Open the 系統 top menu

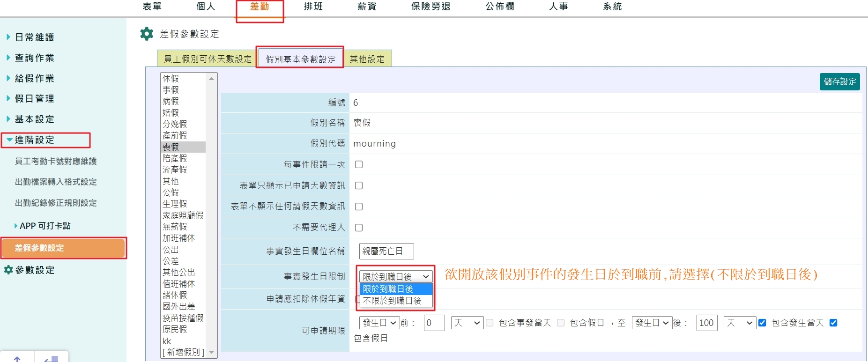[x=612, y=7]
